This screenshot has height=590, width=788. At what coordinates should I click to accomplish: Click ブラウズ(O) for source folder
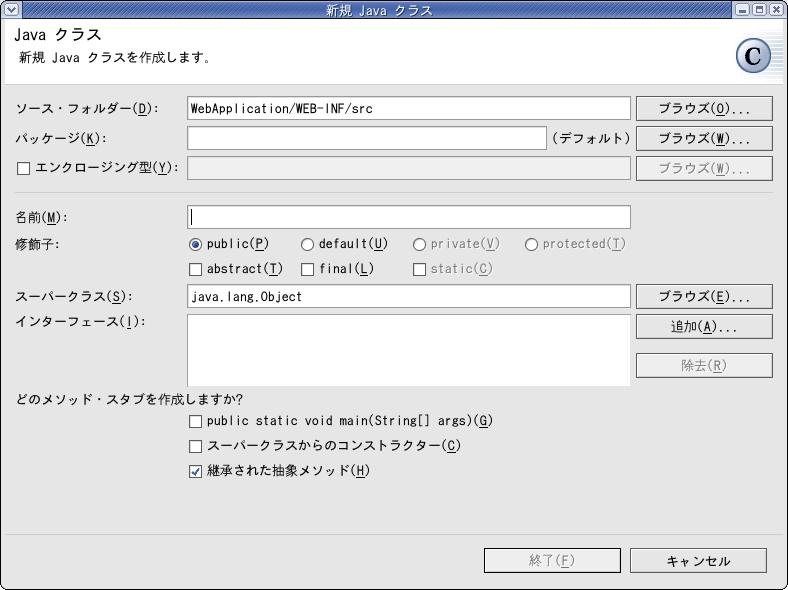tap(704, 109)
